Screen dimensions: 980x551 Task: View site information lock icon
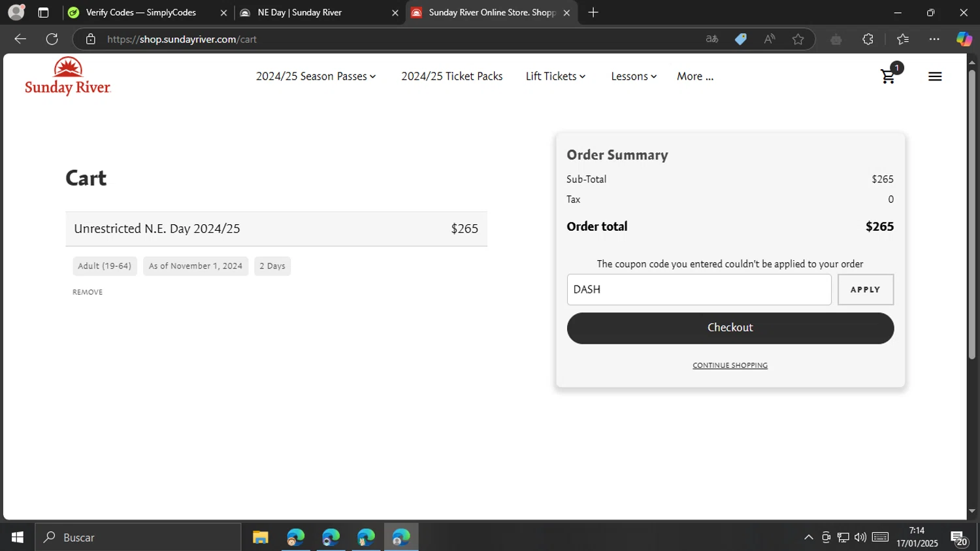[x=91, y=39]
